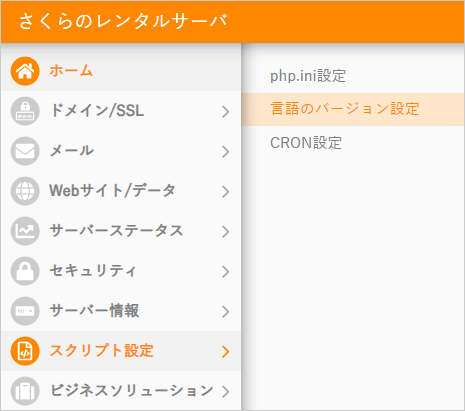Click the サーバーステータス chart icon
465x411 pixels.
tap(25, 231)
